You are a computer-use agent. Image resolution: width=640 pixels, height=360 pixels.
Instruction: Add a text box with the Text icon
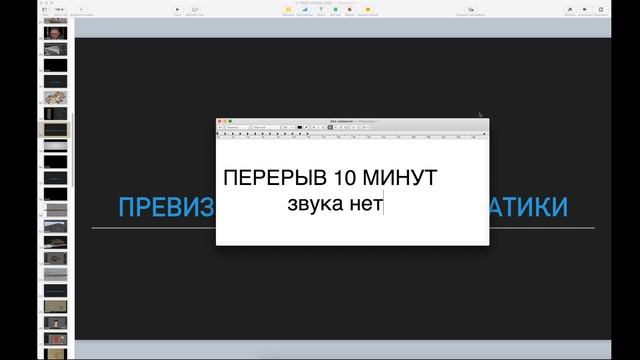321,9
